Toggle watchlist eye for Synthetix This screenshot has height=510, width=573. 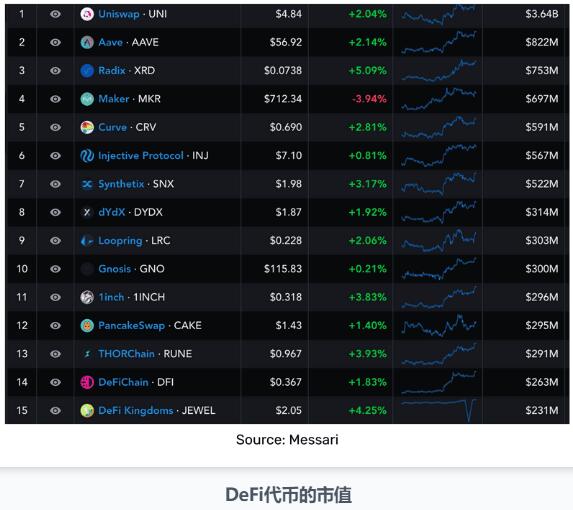point(55,184)
